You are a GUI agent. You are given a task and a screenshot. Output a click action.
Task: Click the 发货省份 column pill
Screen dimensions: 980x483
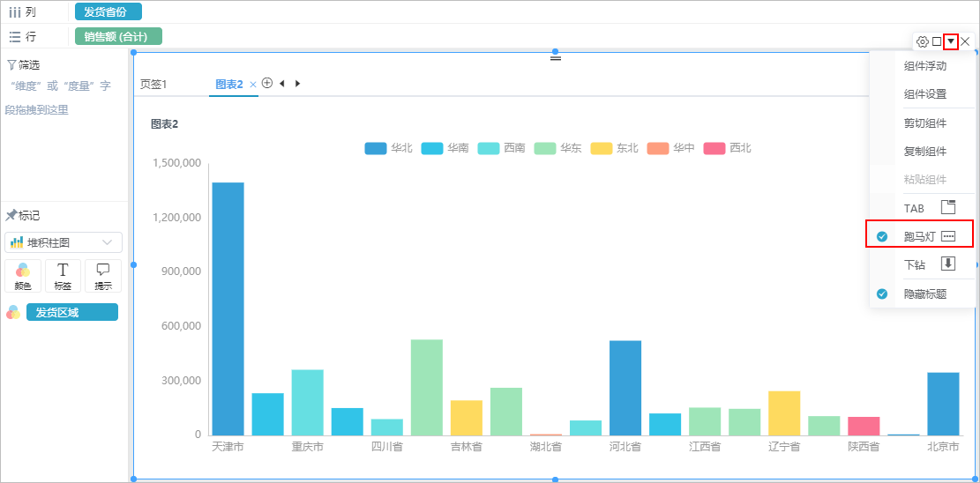(108, 11)
